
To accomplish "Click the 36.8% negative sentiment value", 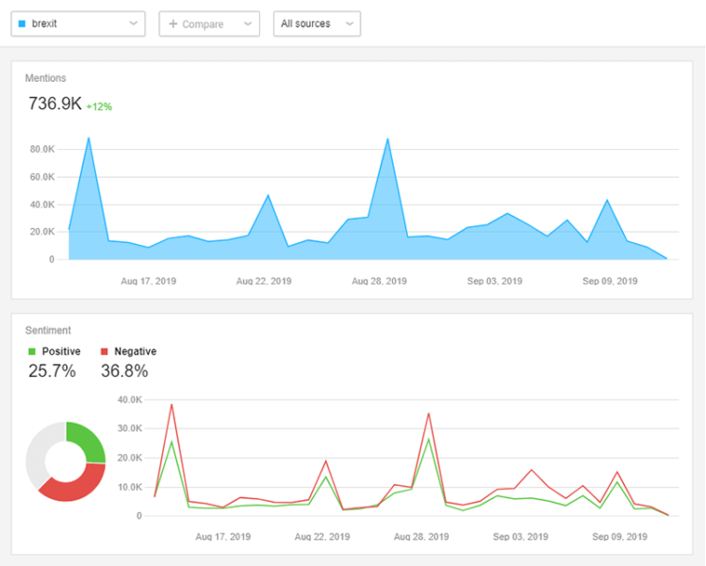I will [124, 372].
